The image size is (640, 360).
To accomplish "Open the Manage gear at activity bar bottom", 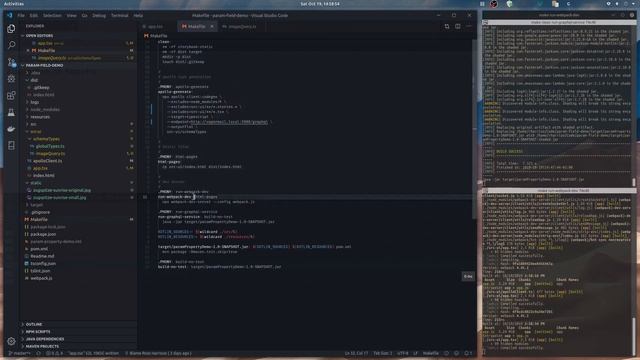I will coord(11,341).
